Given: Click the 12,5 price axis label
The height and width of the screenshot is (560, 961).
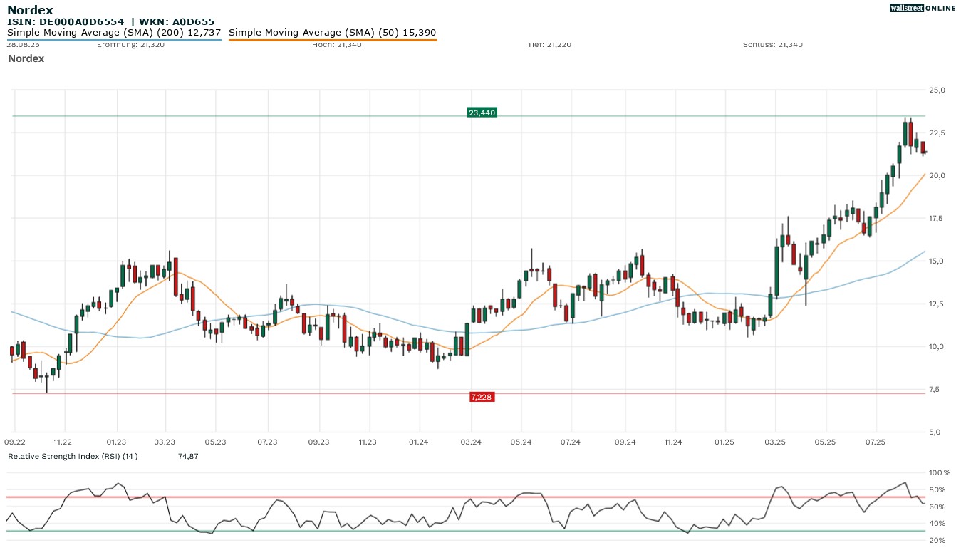Looking at the screenshot, I should [x=937, y=304].
